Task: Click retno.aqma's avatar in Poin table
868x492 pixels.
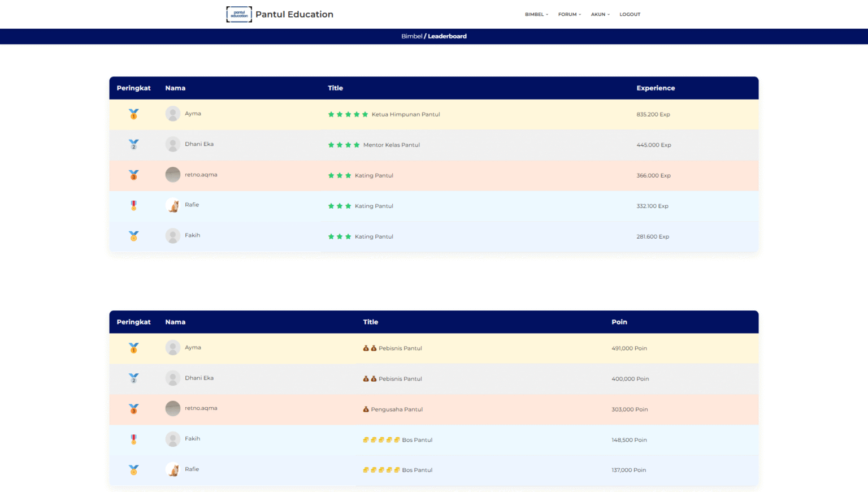Action: tap(173, 408)
